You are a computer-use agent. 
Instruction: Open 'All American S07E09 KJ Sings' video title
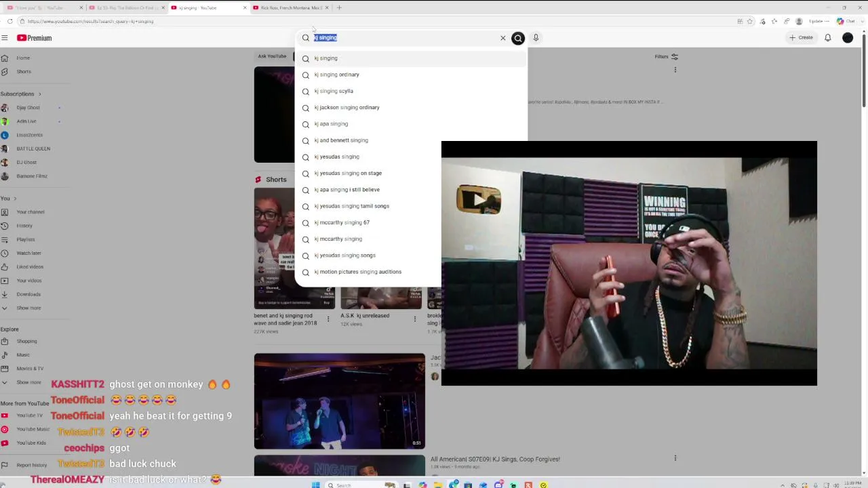[495, 459]
